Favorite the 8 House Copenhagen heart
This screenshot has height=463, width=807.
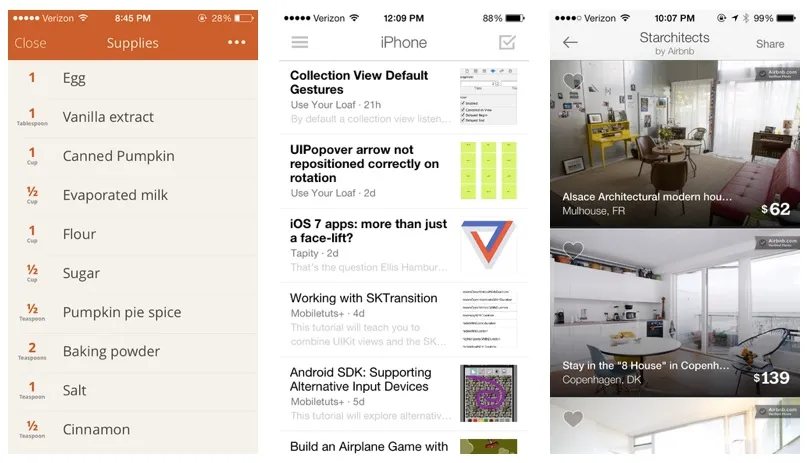click(573, 249)
